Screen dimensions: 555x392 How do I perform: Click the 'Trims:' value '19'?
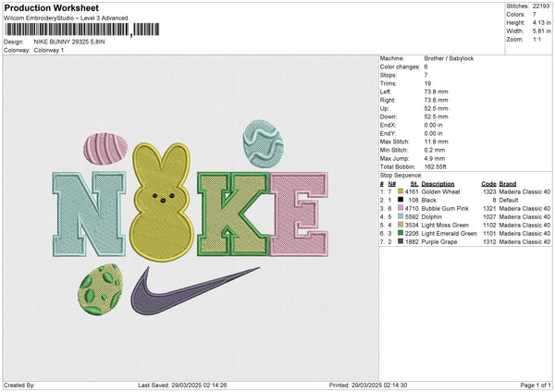pos(427,83)
